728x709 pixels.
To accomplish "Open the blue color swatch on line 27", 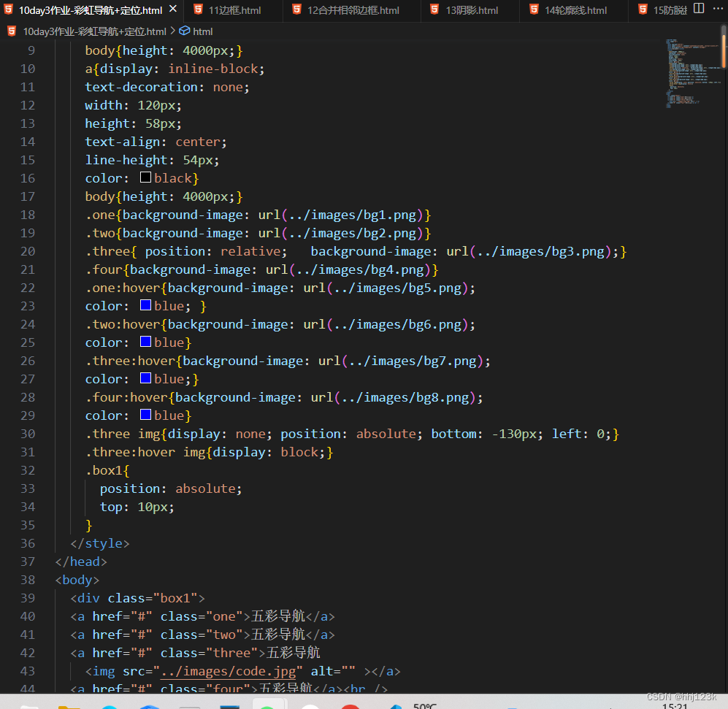I will click(x=146, y=378).
